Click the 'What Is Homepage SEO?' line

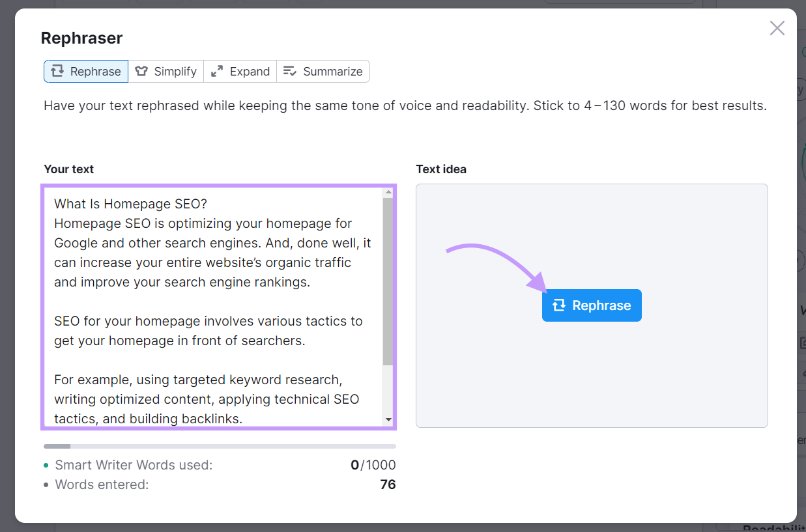(130, 204)
